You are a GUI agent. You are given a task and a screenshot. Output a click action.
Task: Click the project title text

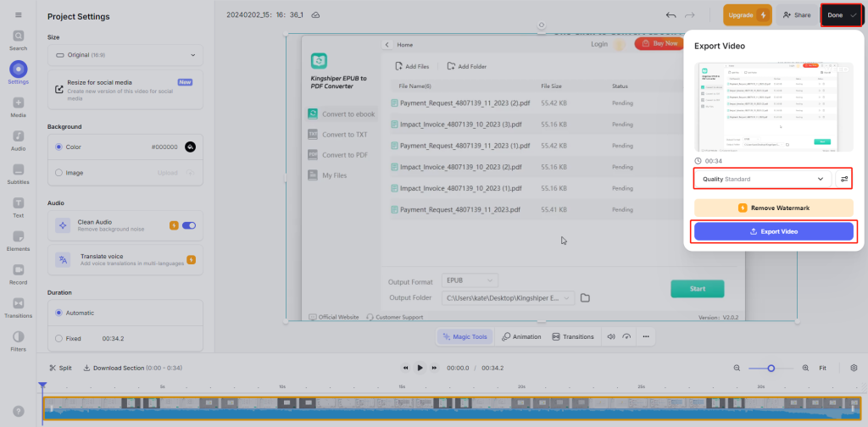coord(265,15)
